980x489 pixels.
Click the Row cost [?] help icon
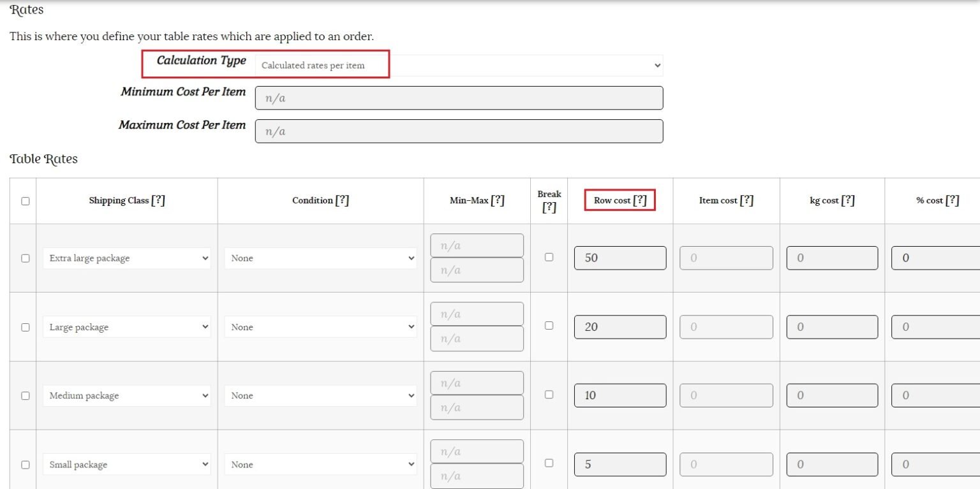[x=640, y=200]
